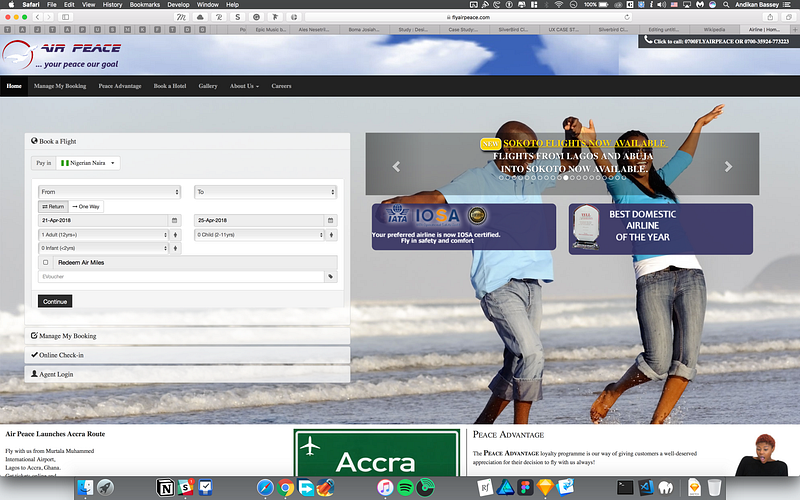Image resolution: width=800 pixels, height=500 pixels.
Task: Switch to UX CASE ST... tab
Action: (563, 30)
